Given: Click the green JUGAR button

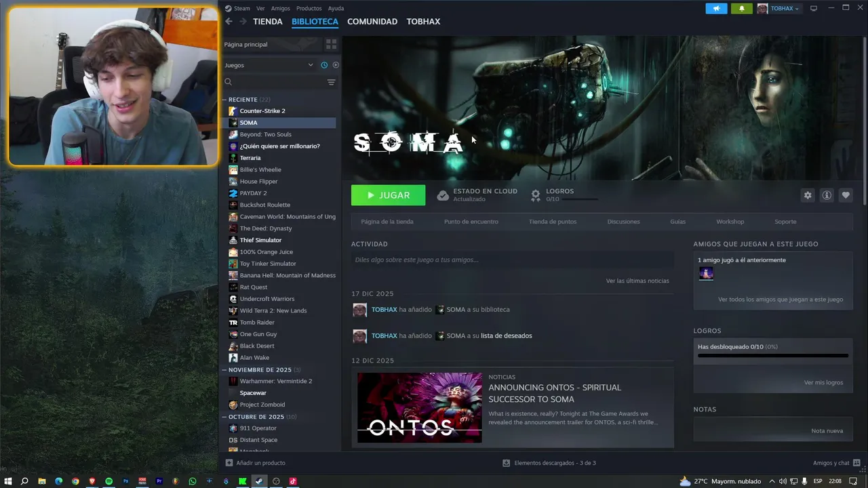Looking at the screenshot, I should tap(389, 195).
